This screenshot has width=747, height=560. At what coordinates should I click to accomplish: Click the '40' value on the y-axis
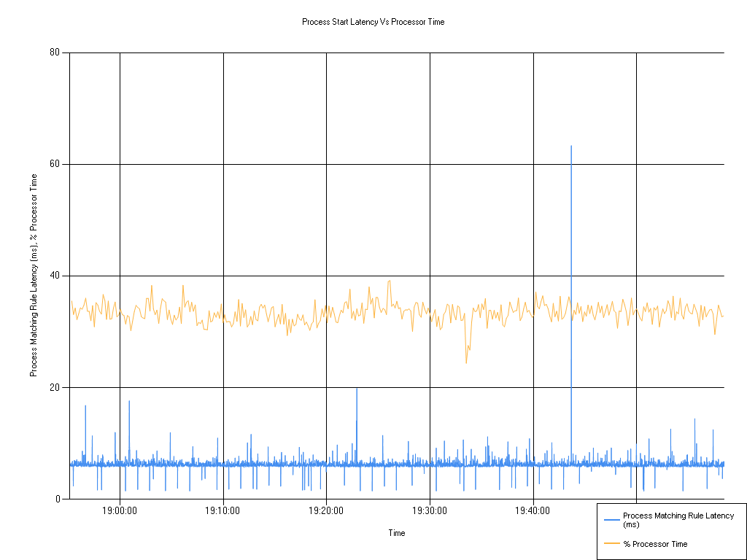tap(53, 276)
